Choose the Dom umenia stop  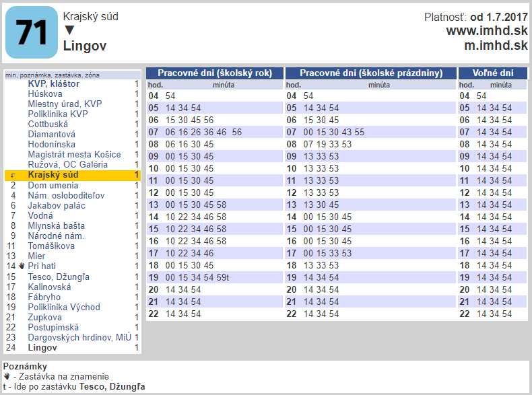[x=53, y=185]
